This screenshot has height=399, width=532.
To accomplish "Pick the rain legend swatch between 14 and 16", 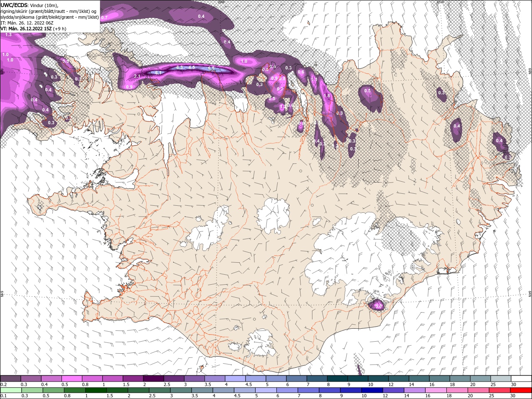I will (x=415, y=390).
